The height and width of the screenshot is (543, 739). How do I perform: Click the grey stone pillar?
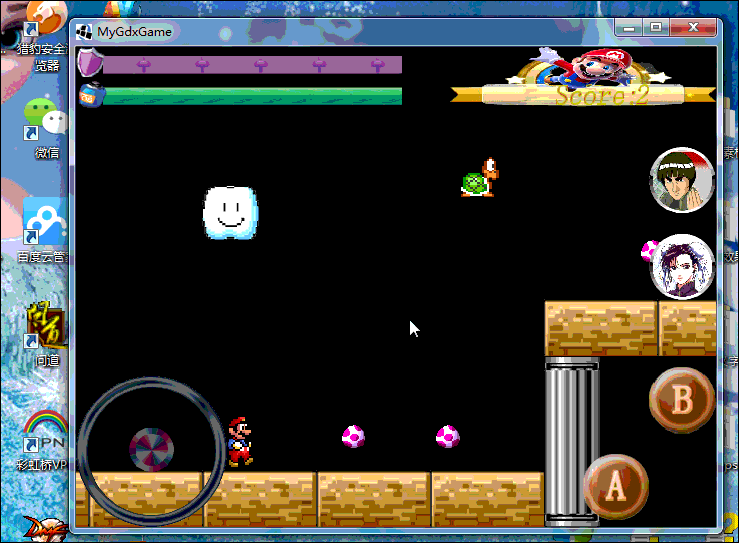tap(572, 440)
